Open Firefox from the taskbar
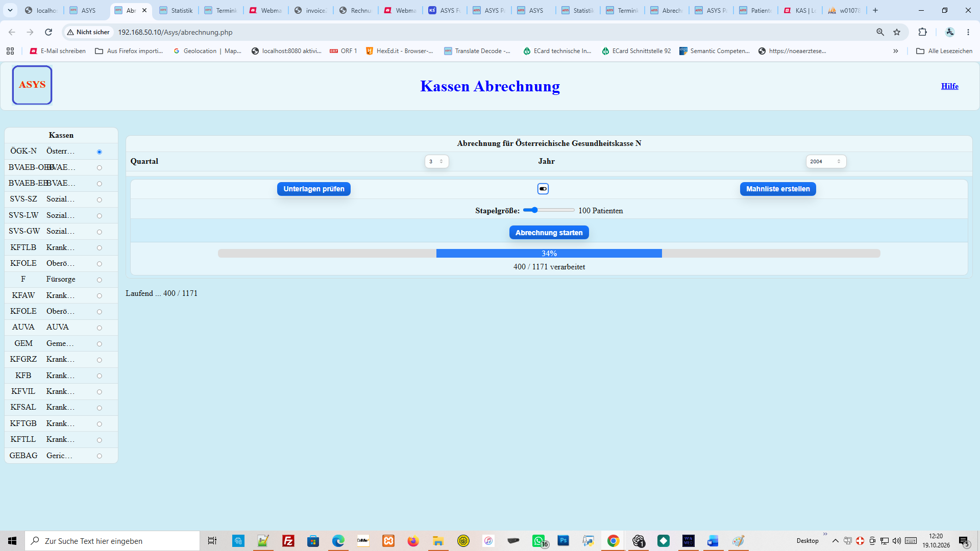The image size is (980, 551). click(x=413, y=541)
